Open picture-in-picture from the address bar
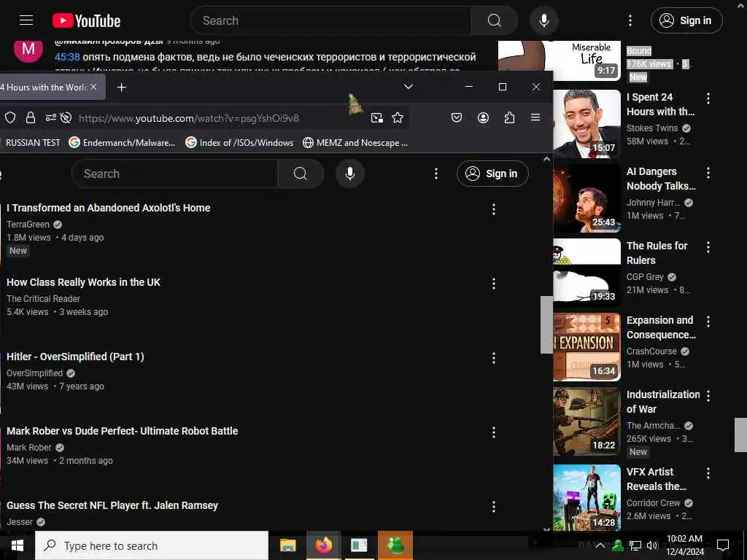The height and width of the screenshot is (560, 747). pyautogui.click(x=377, y=117)
